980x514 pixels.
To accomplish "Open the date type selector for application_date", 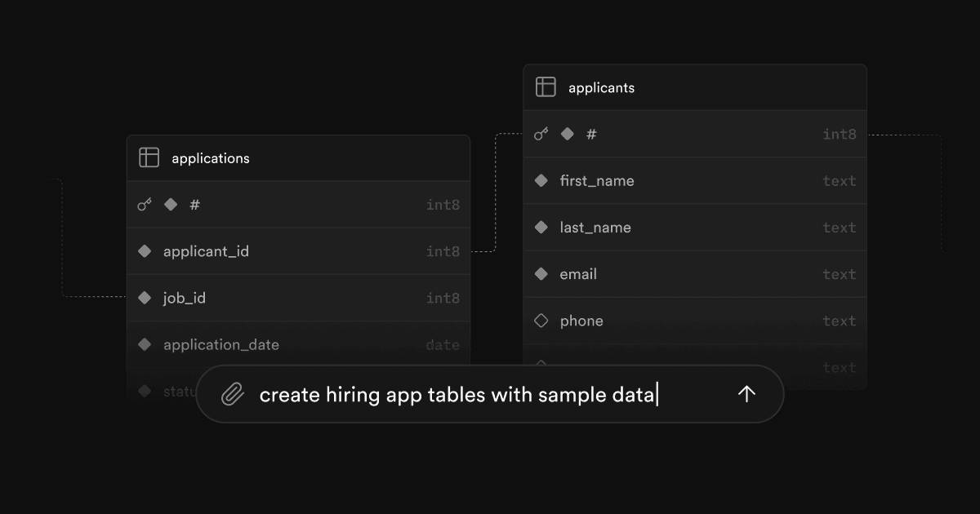I will [443, 344].
